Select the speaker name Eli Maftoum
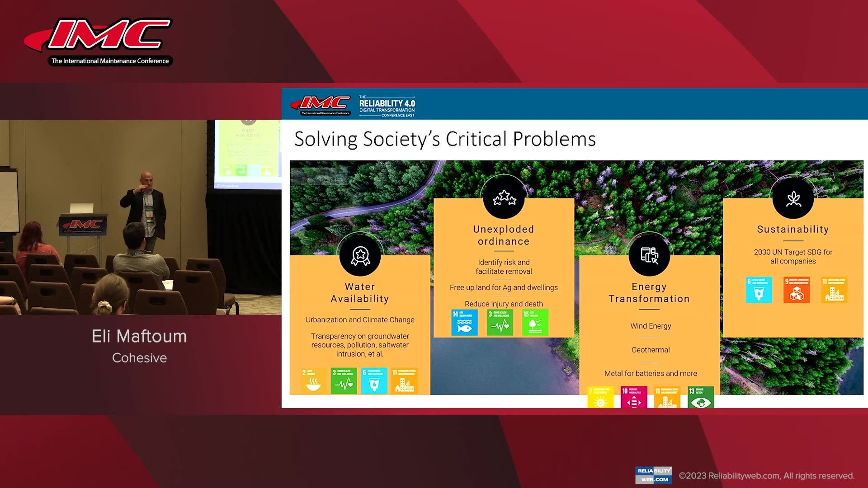868x488 pixels. click(139, 336)
